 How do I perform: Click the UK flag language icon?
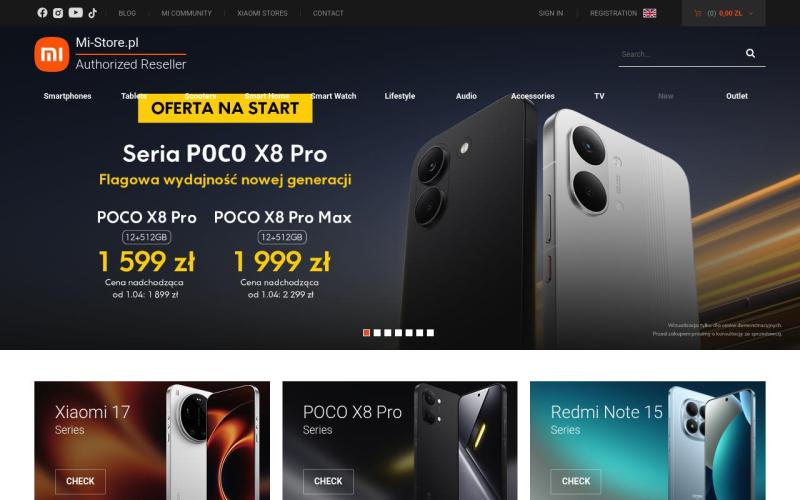click(649, 13)
